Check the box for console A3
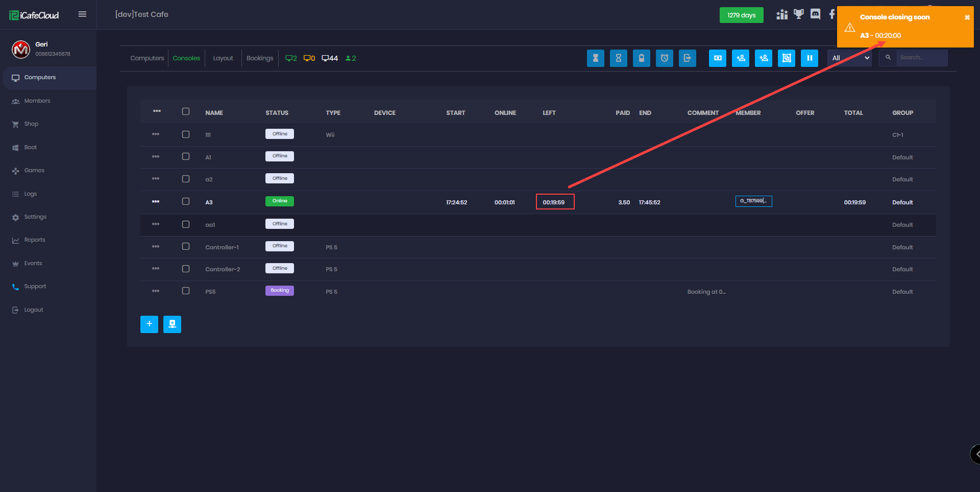 (x=186, y=201)
